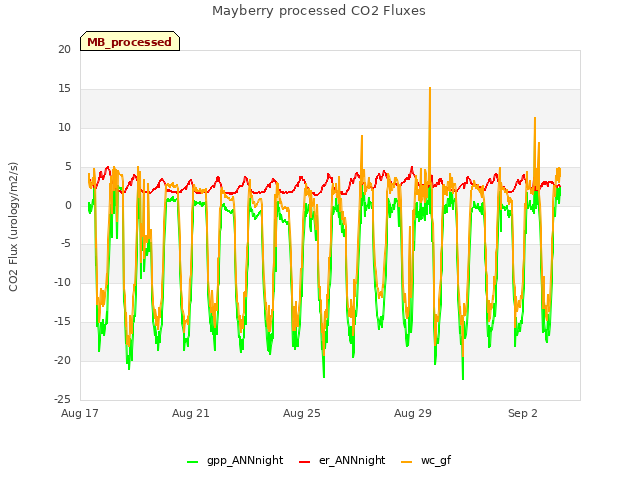Click the Aug 29 x-axis label
Image resolution: width=640 pixels, height=480 pixels.
[x=413, y=413]
